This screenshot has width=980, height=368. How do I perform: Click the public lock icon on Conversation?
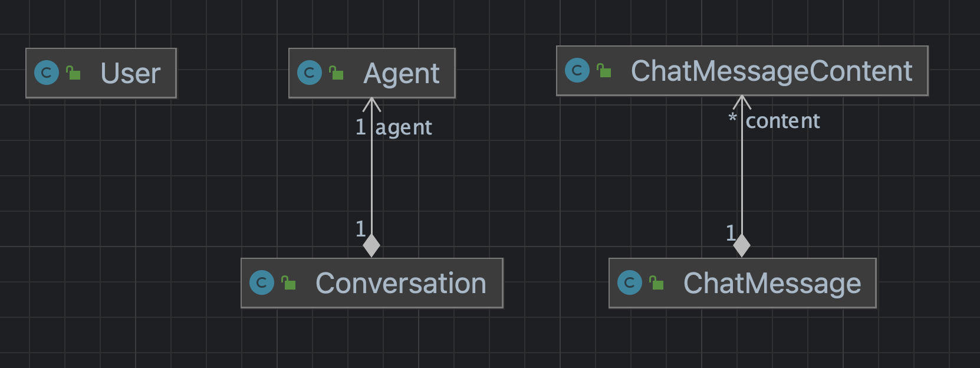click(288, 283)
